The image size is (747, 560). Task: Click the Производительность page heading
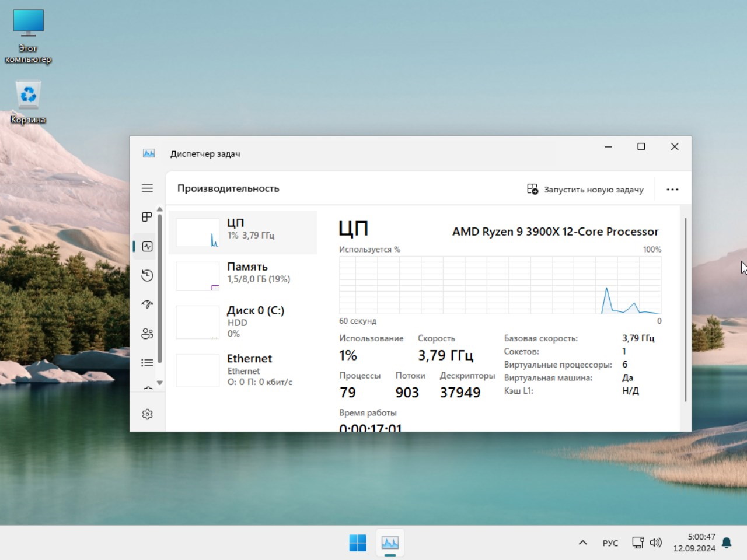pos(228,188)
